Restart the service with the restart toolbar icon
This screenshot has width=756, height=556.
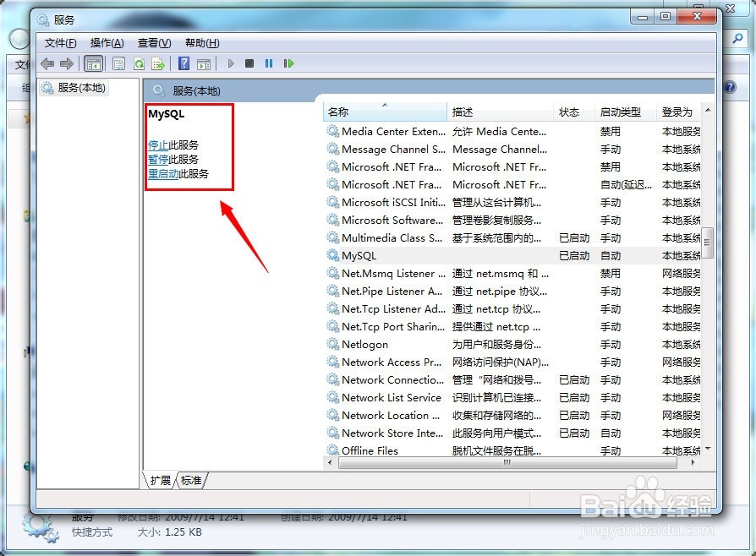288,63
